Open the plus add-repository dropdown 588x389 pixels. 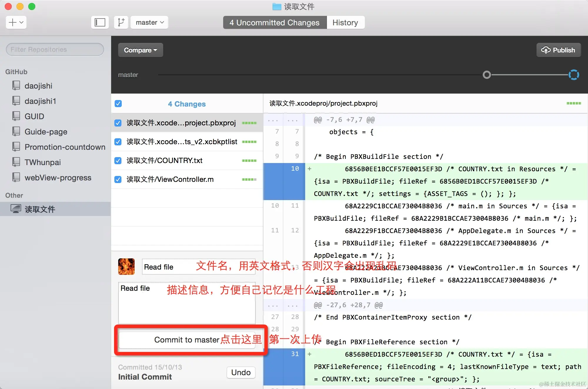click(16, 22)
